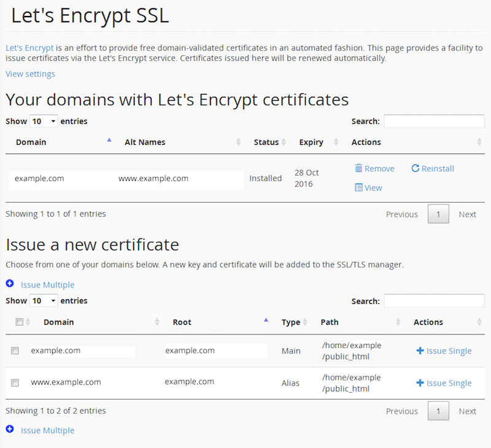Check the select-all checkbox in table header
The width and height of the screenshot is (491, 448).
[19, 322]
